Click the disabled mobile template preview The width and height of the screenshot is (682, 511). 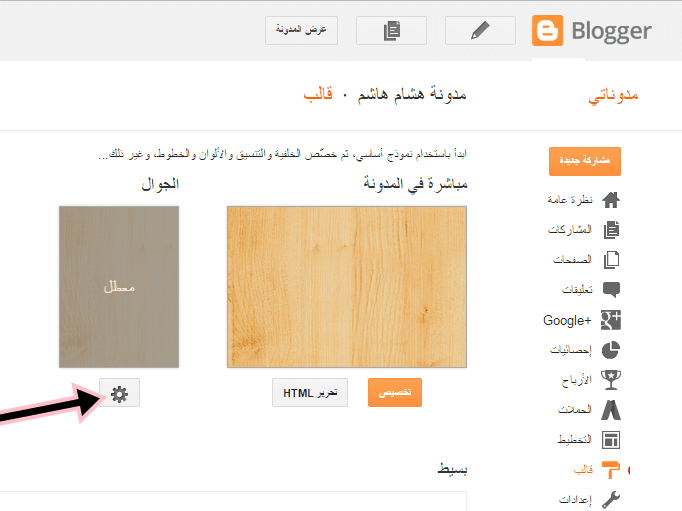119,287
